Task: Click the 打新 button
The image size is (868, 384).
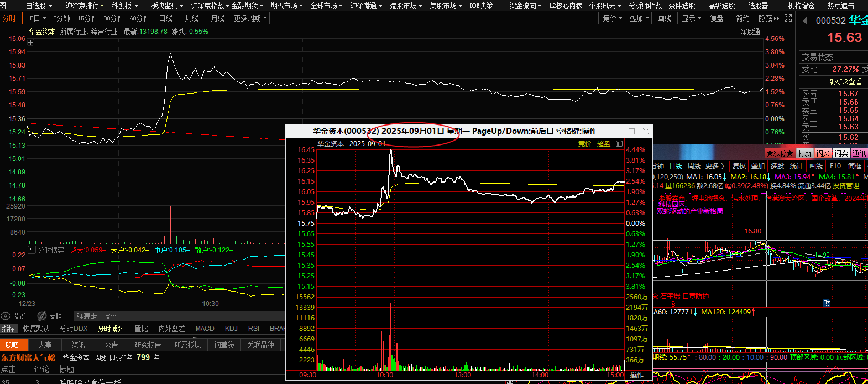Action: point(805,153)
